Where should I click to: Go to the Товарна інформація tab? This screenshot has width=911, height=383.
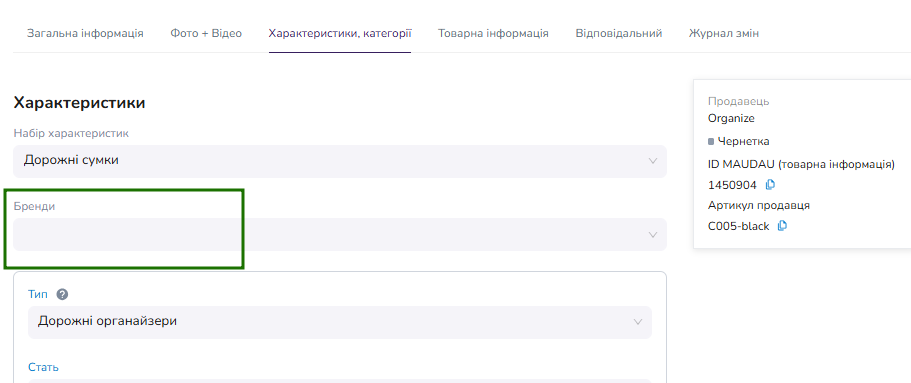coord(493,33)
